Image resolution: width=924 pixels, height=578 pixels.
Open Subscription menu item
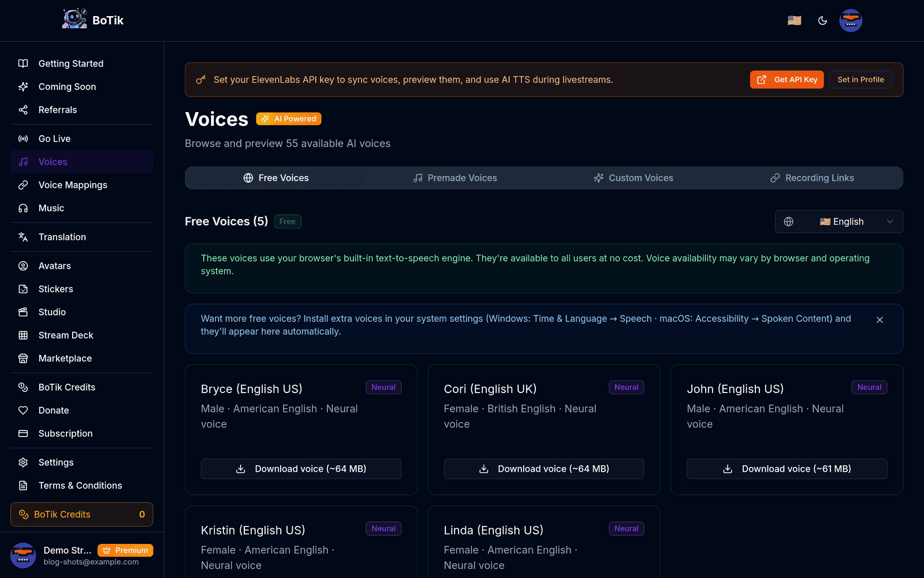82,433
